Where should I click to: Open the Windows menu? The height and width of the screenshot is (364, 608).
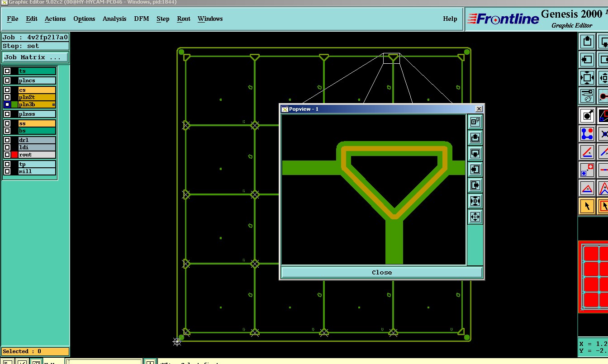(210, 19)
